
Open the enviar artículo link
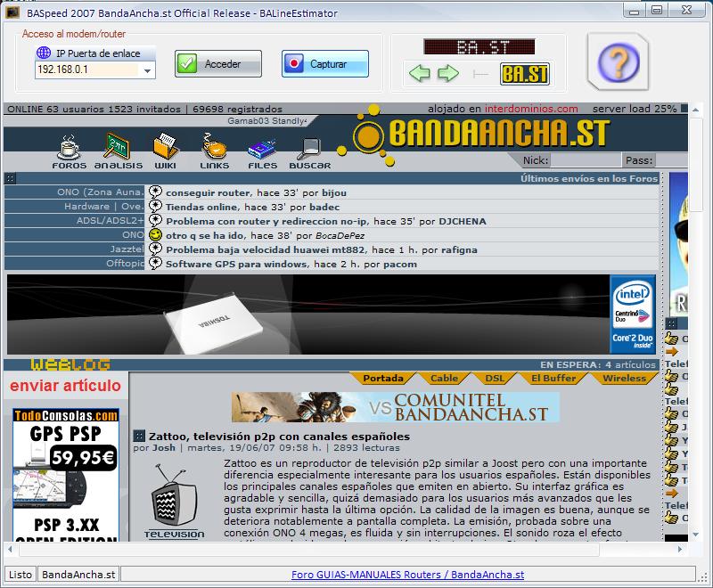(x=65, y=386)
